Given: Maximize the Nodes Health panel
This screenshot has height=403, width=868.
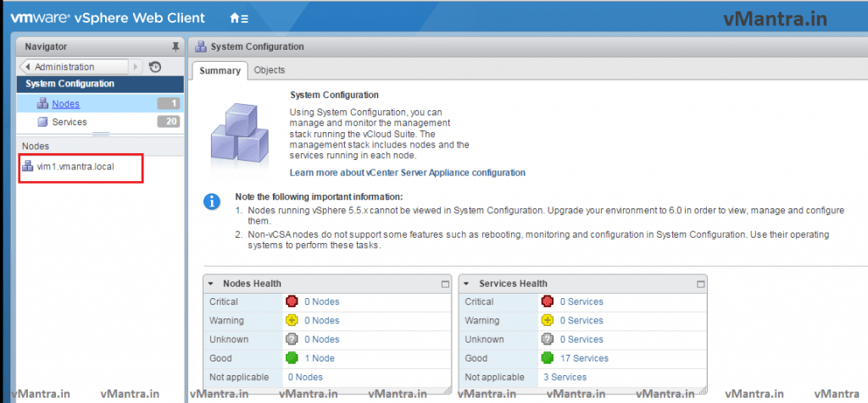Looking at the screenshot, I should click(x=444, y=284).
